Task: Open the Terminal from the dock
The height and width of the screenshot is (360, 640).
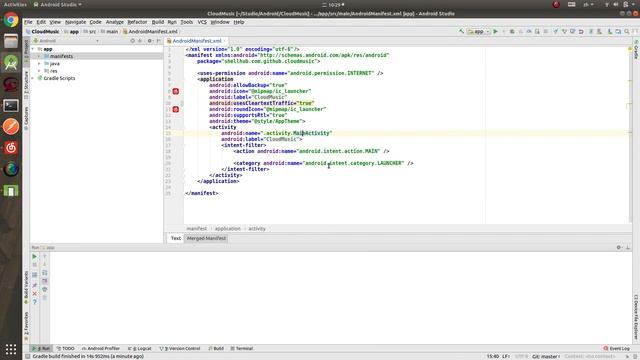Action: tap(11, 105)
